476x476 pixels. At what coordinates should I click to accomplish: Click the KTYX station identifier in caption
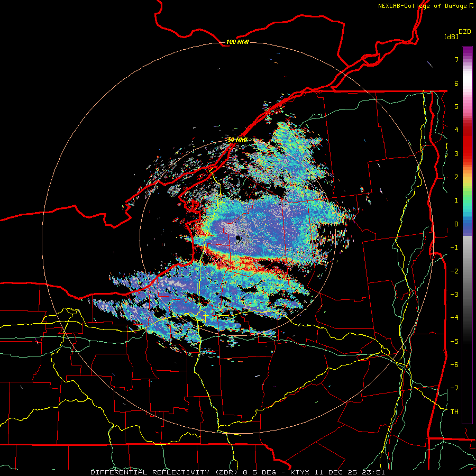[300, 472]
